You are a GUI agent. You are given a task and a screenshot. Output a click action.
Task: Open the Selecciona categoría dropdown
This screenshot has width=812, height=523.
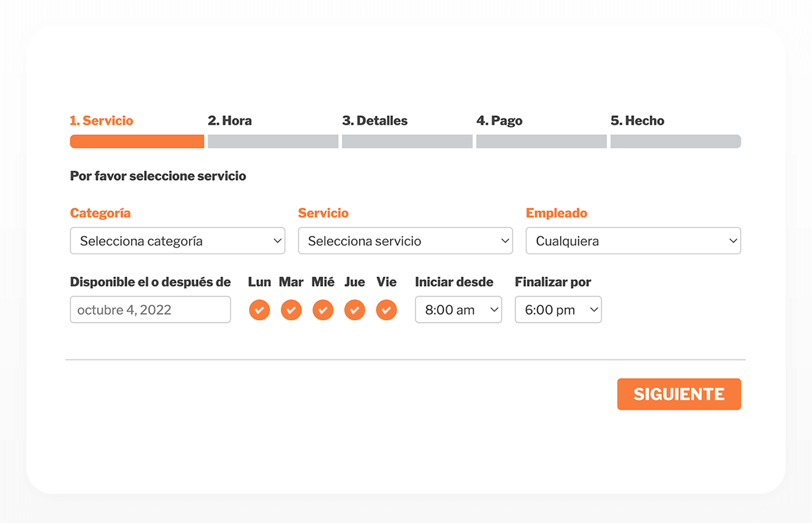(x=177, y=241)
